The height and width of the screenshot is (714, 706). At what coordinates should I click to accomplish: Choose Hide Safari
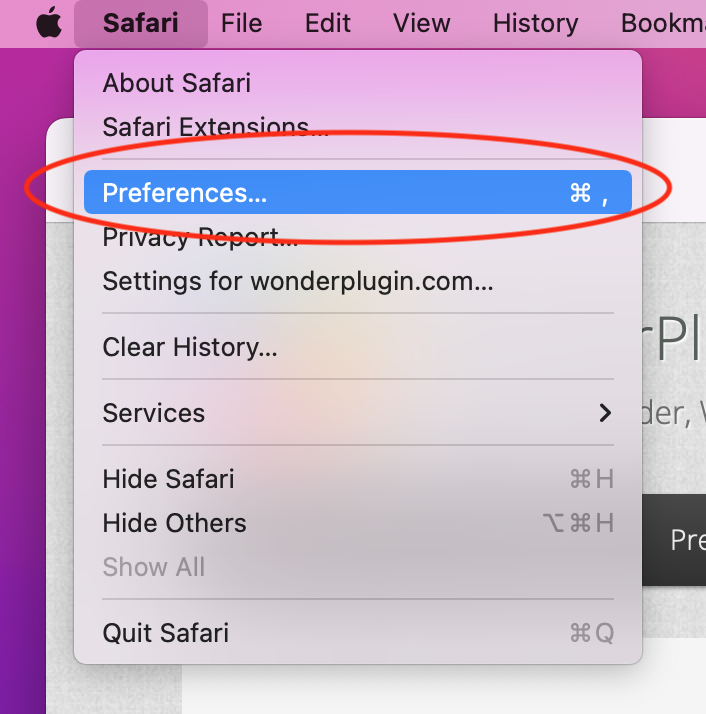pos(168,479)
